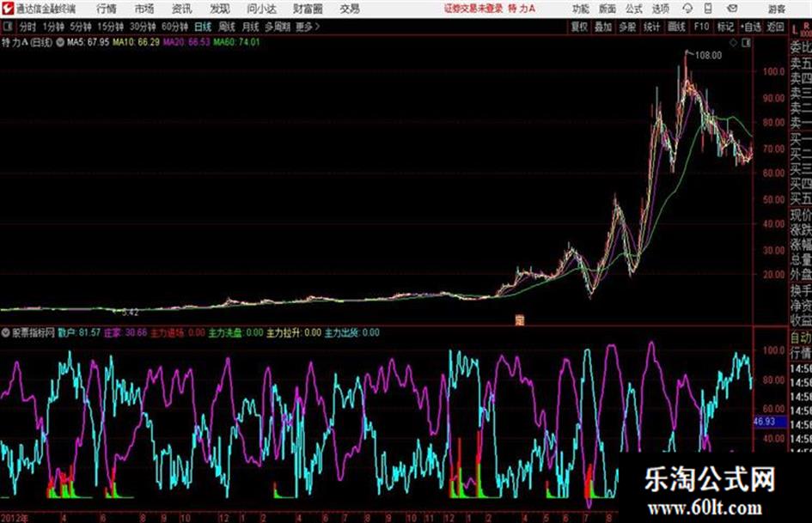
Task: Click the round settings icon beside 特力A(日线)
Action: pos(60,42)
